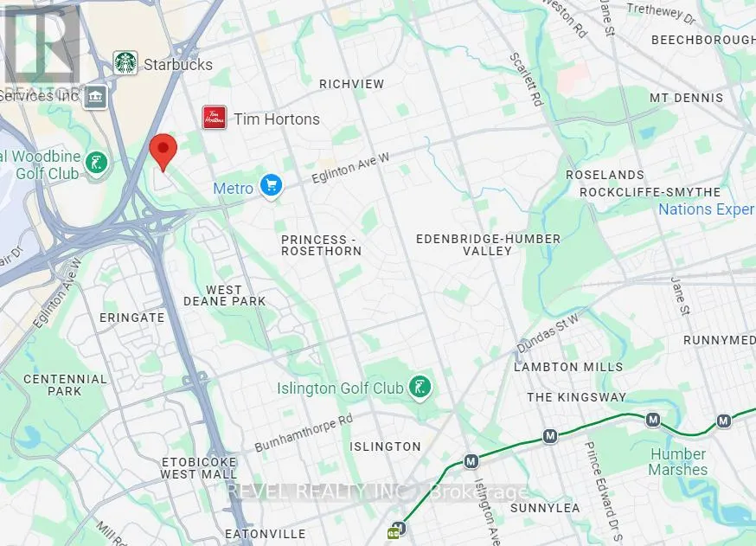Screen dimensions: 756x546
Task: Click the Princess-Rosethorn neighbourhood label
Action: (322, 245)
